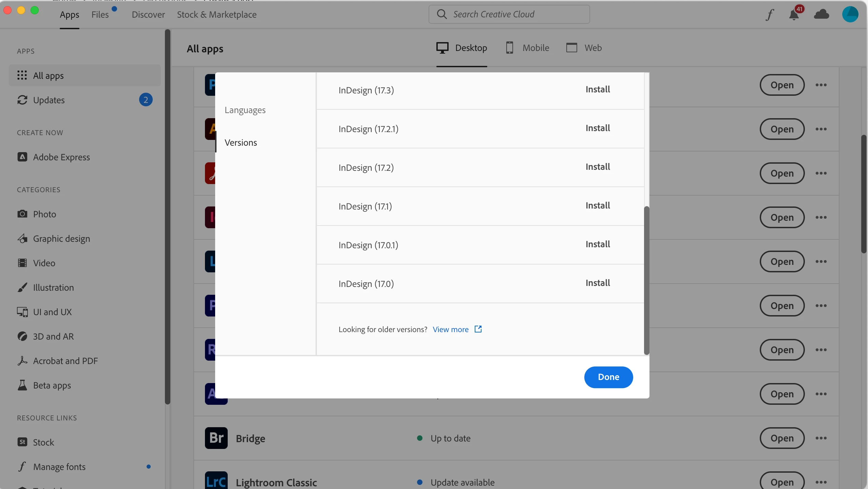Install InDesign version 17.2.1
The image size is (868, 489).
[598, 128]
